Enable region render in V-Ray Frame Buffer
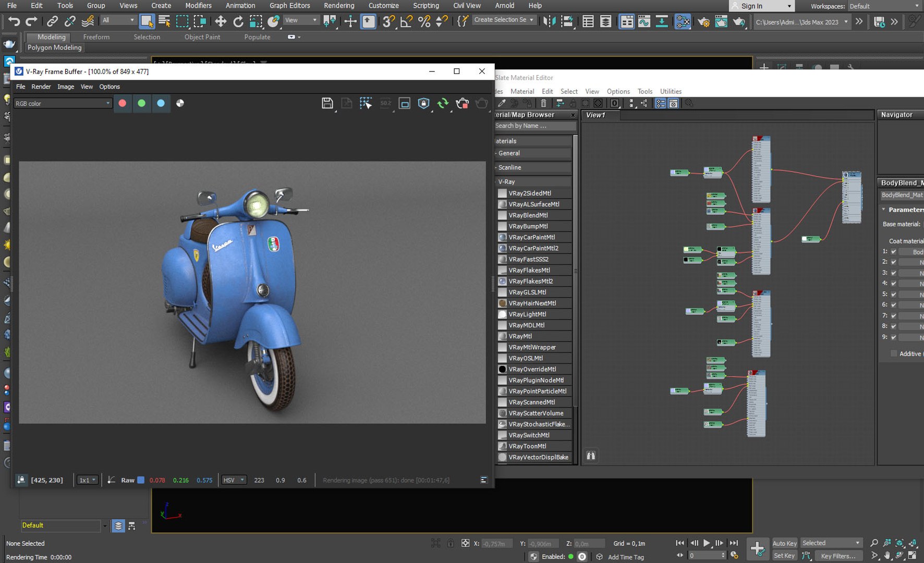 point(404,103)
